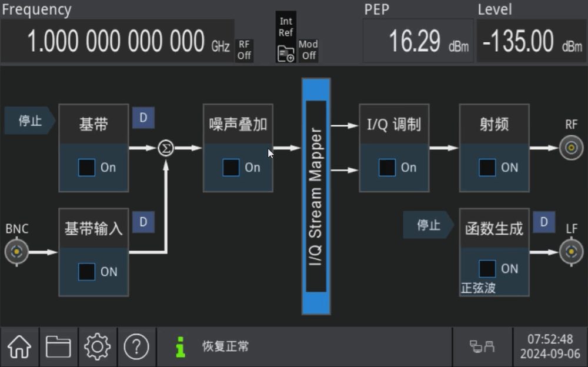Enable the 基带 On checkbox
The height and width of the screenshot is (367, 588).
coord(86,168)
